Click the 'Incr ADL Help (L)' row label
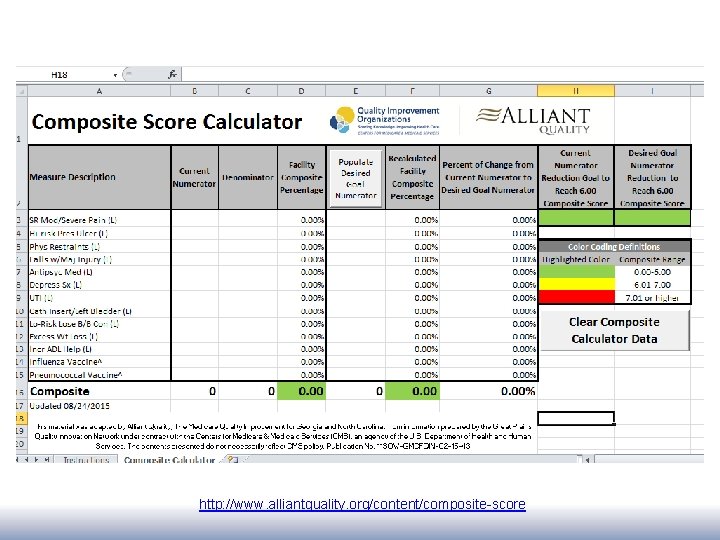 (x=61, y=349)
